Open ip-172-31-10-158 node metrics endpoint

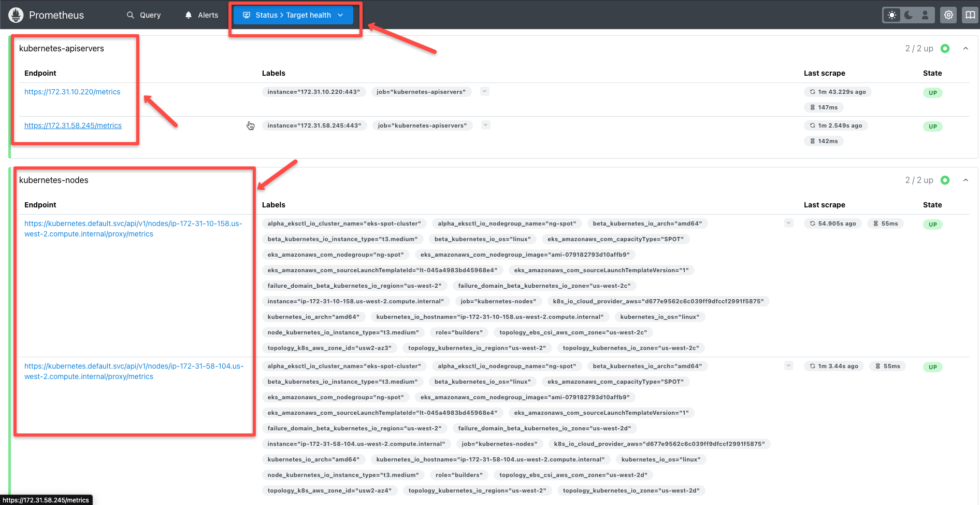tap(133, 229)
